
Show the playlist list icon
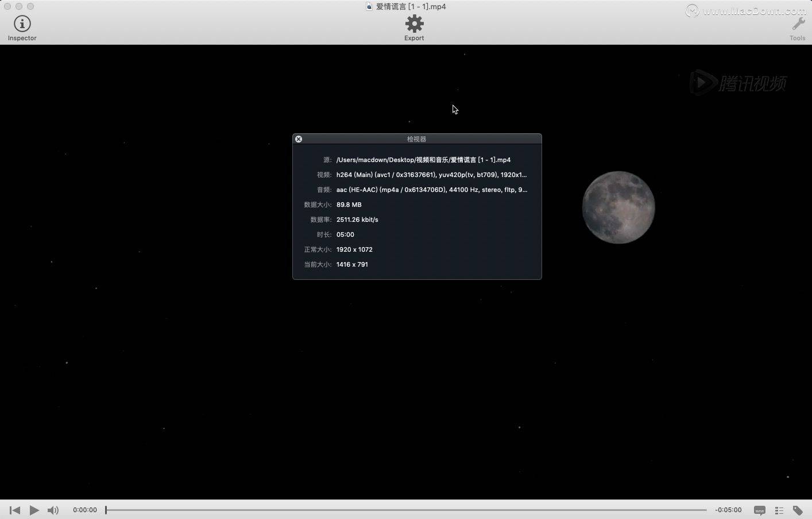click(779, 510)
